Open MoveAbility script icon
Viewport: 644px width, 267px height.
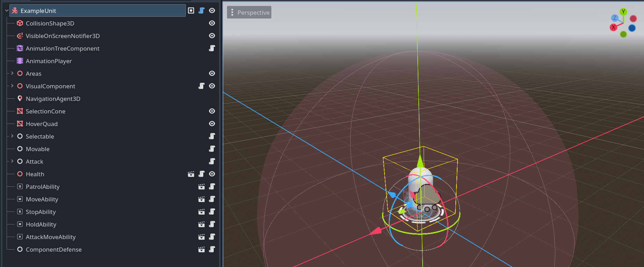click(x=212, y=199)
